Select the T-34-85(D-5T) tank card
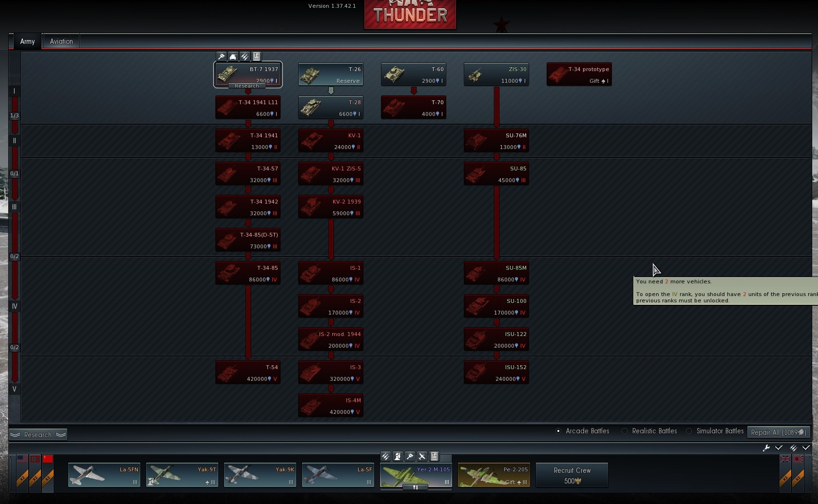818x504 pixels. (x=248, y=240)
